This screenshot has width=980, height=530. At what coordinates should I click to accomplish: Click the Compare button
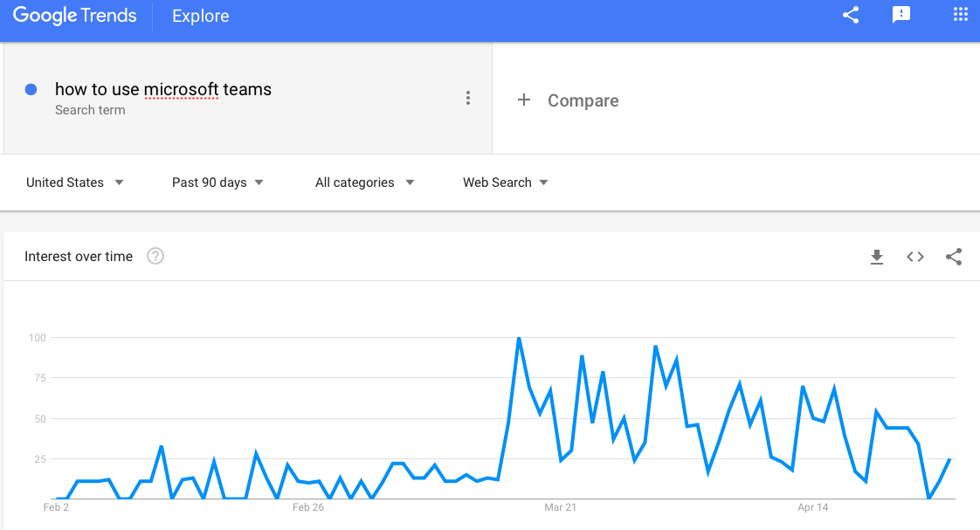[x=568, y=100]
